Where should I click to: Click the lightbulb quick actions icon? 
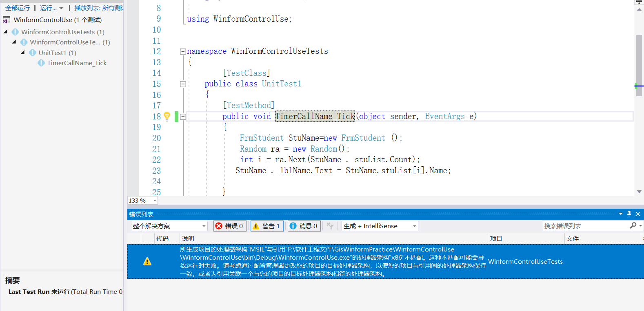pyautogui.click(x=167, y=116)
